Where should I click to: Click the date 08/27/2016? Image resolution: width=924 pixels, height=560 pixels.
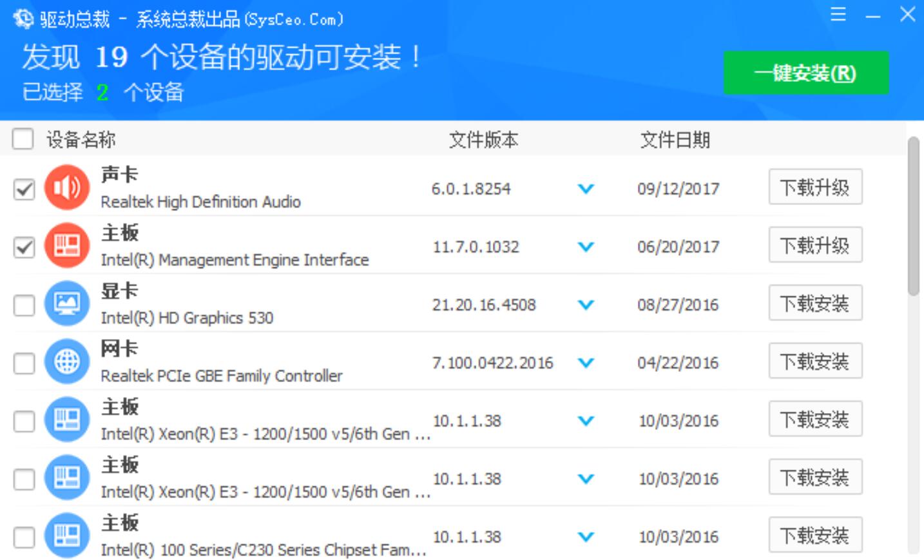pos(678,305)
